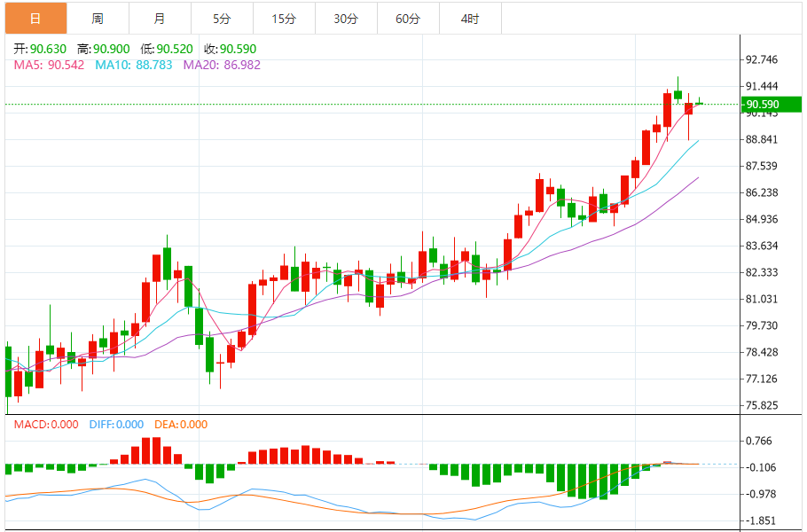807x532 pixels.
Task: Select the 日 daily chart tab
Action: [36, 19]
